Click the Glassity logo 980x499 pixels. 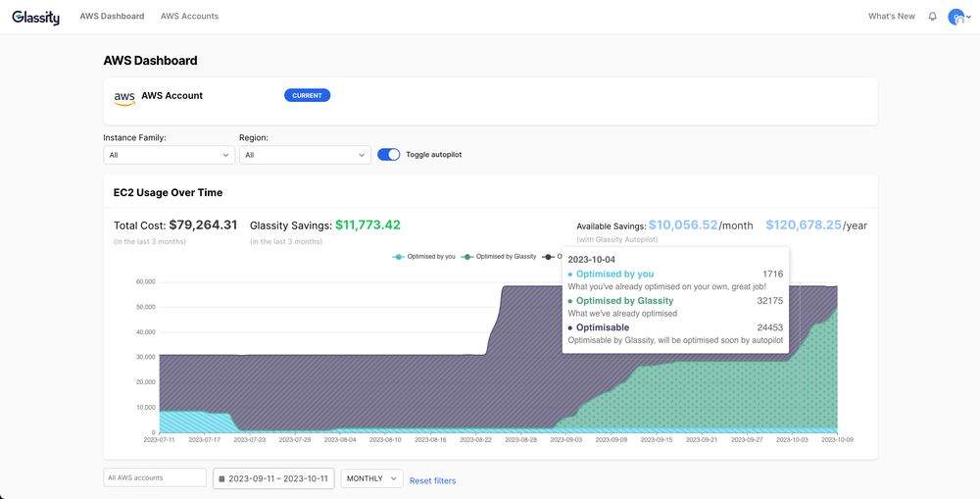tap(35, 17)
